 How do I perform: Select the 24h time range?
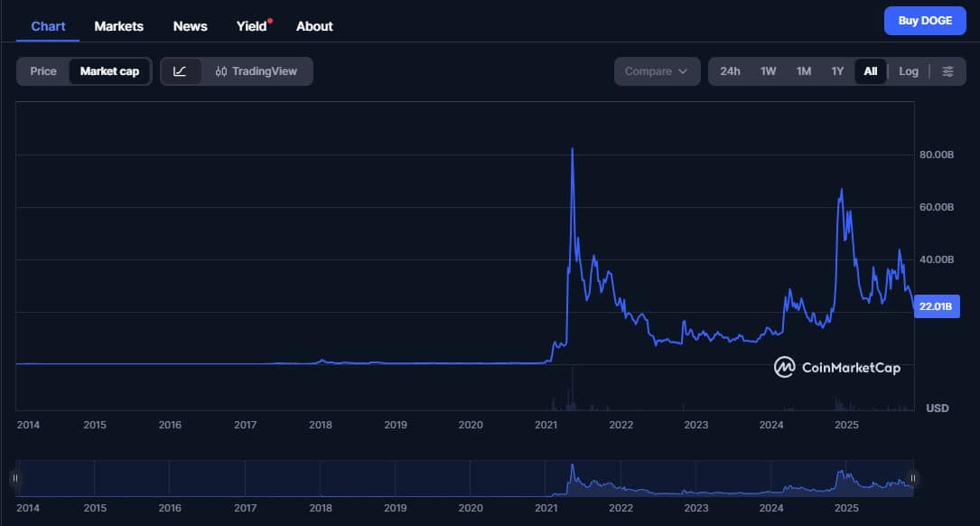coord(730,71)
